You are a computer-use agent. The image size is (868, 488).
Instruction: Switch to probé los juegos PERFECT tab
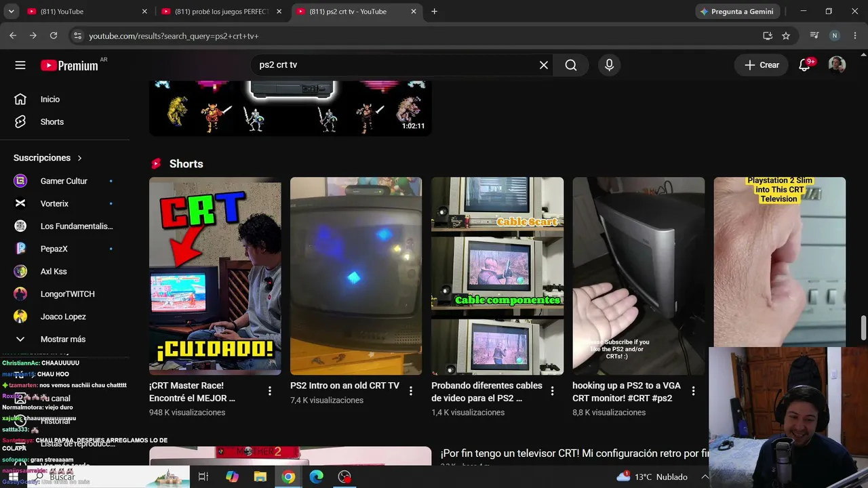pyautogui.click(x=221, y=12)
